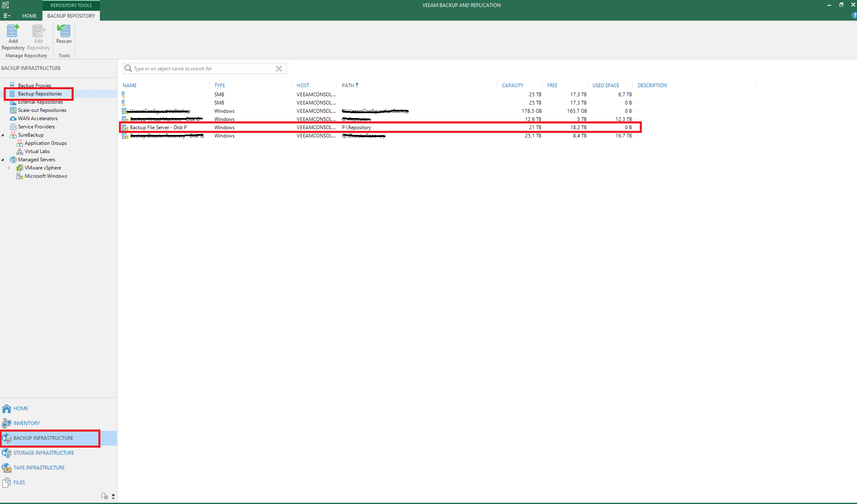Viewport: 857px width, 504px height.
Task: Collapse the SureBackup tree node
Action: pos(3,135)
